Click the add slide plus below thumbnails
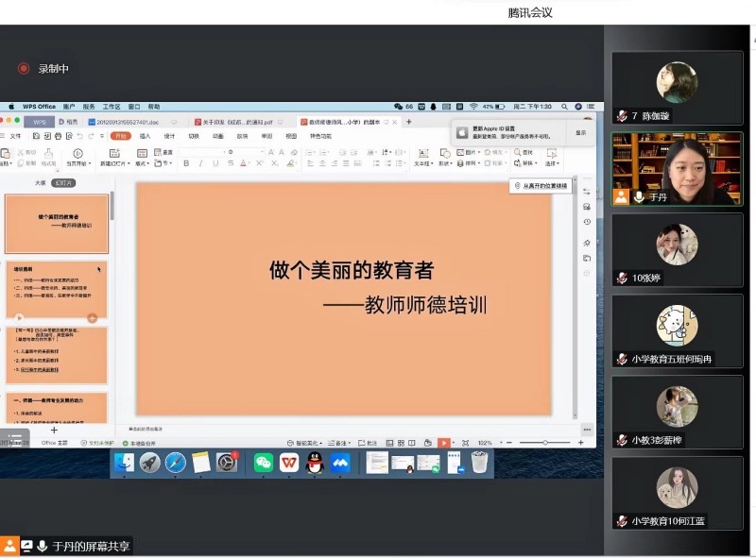756x558 pixels. [x=54, y=431]
